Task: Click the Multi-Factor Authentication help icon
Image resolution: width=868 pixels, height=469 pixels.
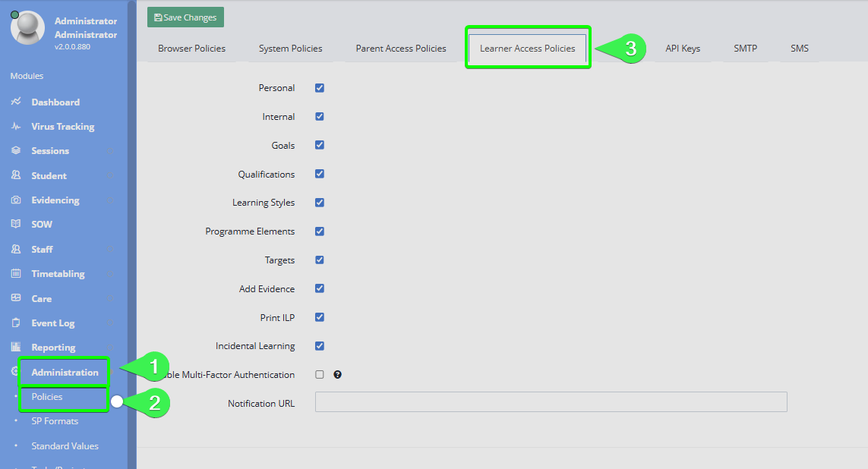Action: coord(338,375)
